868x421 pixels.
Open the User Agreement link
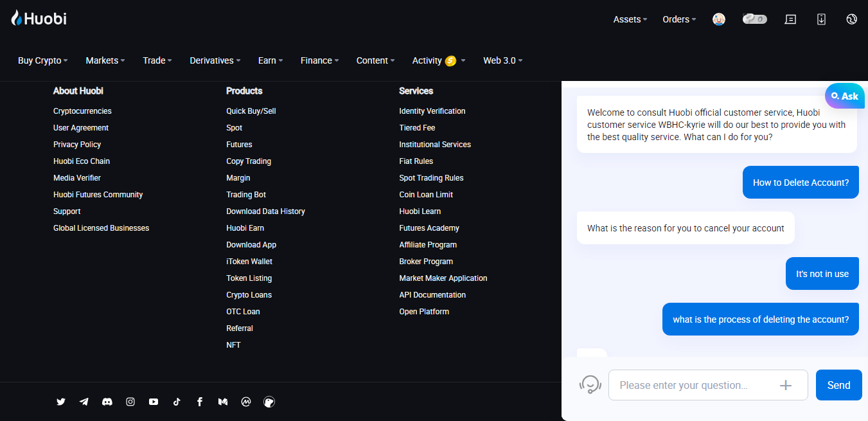[x=81, y=128]
